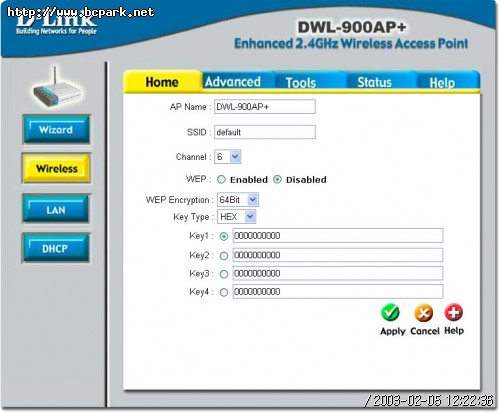Image resolution: width=500 pixels, height=413 pixels.
Task: Launch the Wizard sidebar button
Action: pos(56,129)
